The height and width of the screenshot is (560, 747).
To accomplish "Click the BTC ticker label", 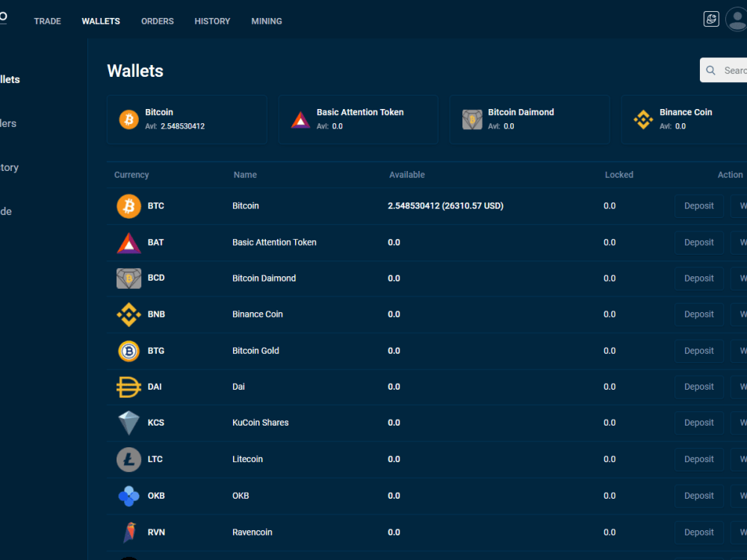I will coord(156,206).
